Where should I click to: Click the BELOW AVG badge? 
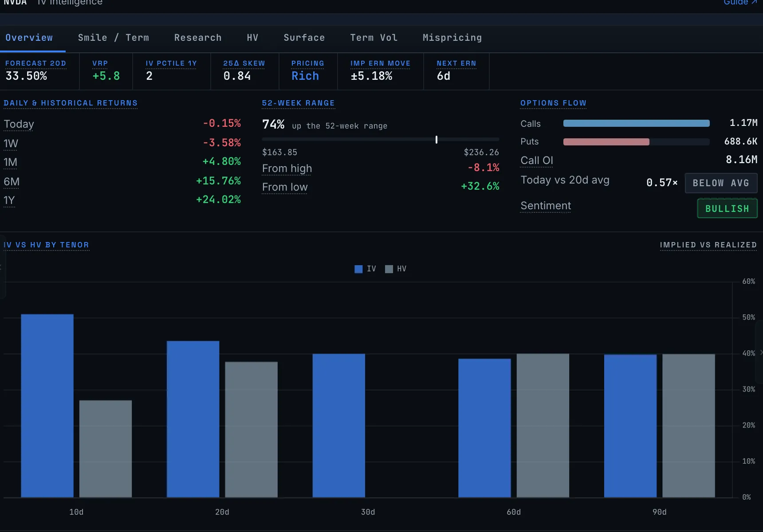coord(721,183)
